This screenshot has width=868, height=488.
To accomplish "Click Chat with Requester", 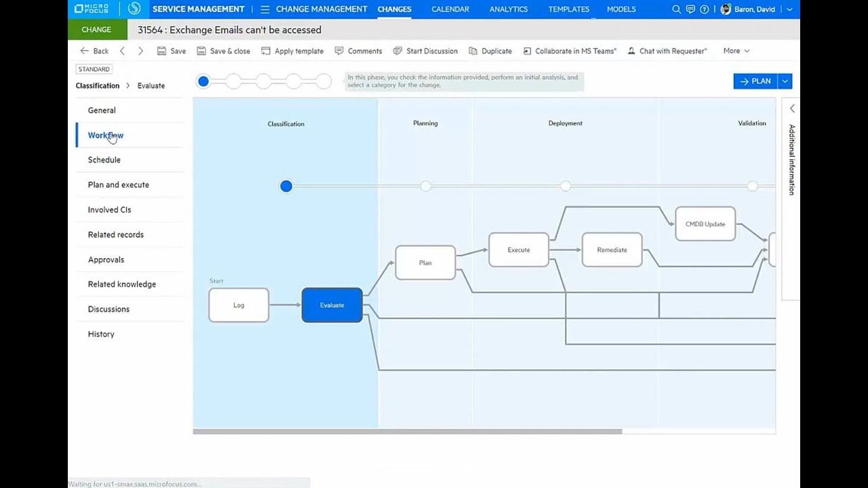I will pyautogui.click(x=667, y=51).
